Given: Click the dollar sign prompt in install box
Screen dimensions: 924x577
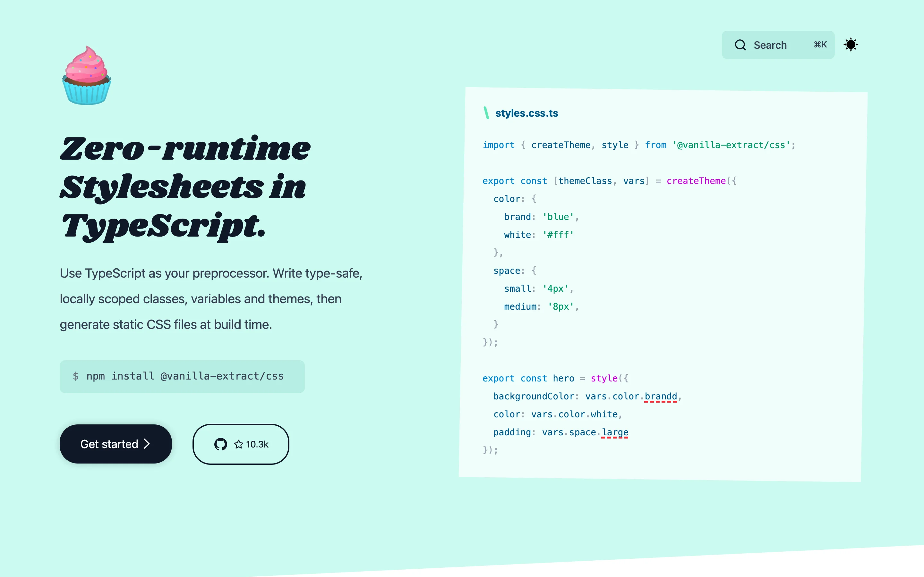Looking at the screenshot, I should (x=76, y=376).
